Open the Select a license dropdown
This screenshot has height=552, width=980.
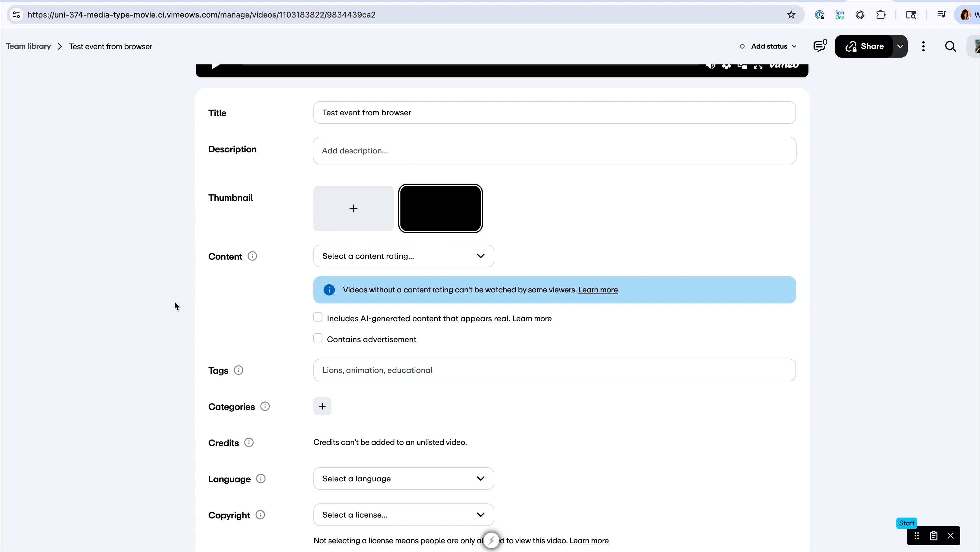pos(403,515)
